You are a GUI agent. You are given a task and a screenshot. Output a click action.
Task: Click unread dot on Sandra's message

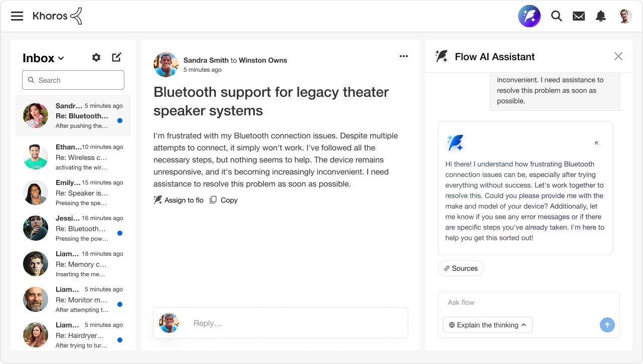(x=120, y=121)
